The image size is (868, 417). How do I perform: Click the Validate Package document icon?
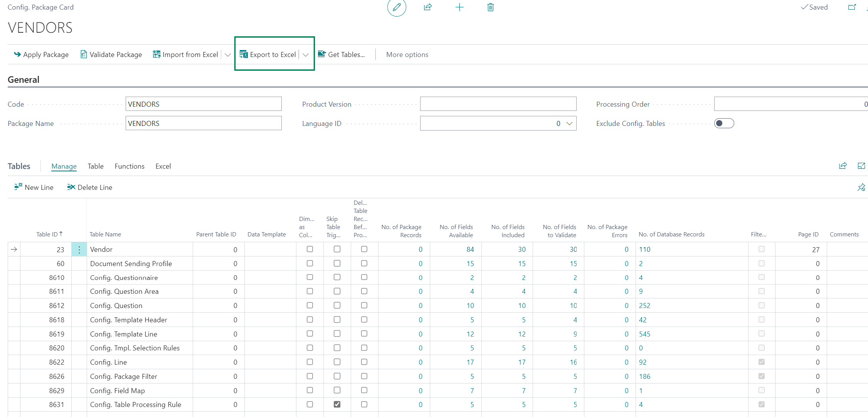coord(84,54)
